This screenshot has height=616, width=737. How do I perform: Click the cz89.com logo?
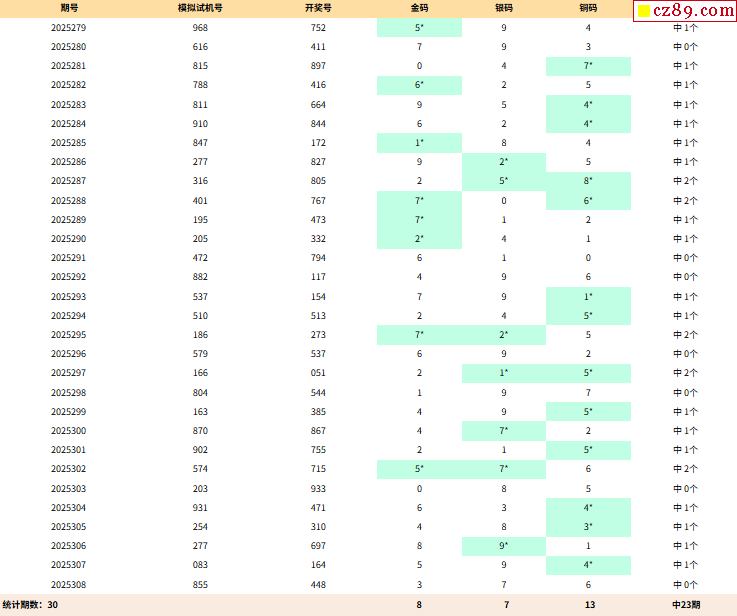pos(685,11)
